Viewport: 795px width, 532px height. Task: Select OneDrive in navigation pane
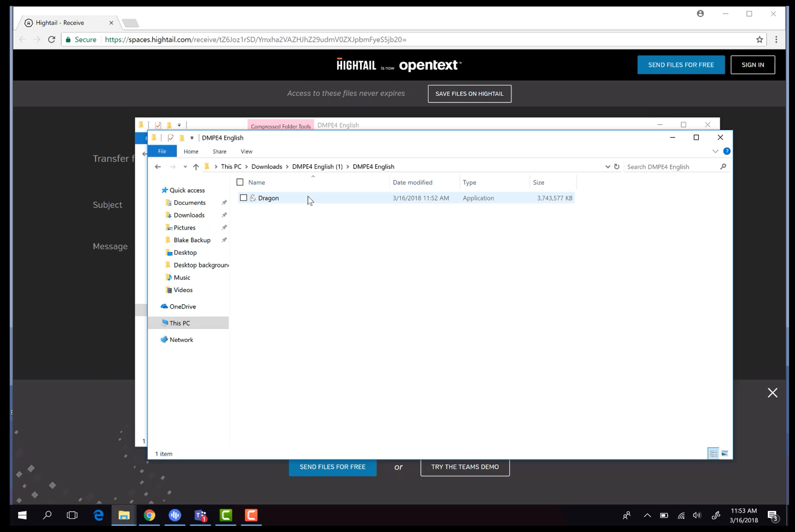coord(182,306)
